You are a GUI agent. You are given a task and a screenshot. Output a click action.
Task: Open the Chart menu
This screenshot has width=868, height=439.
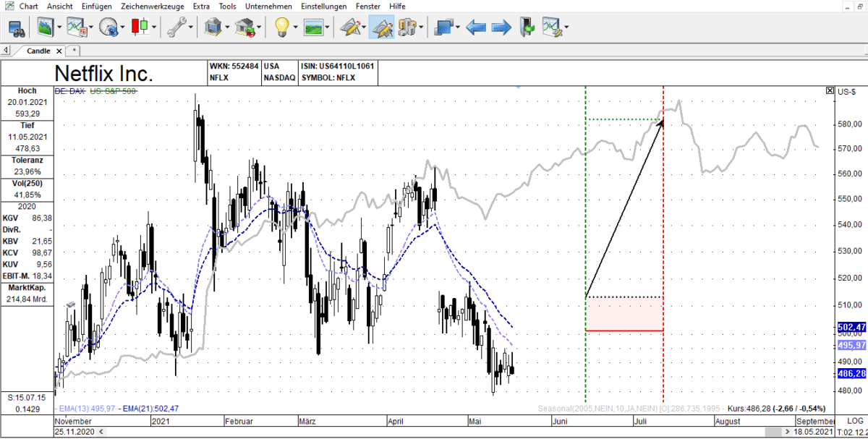point(29,6)
